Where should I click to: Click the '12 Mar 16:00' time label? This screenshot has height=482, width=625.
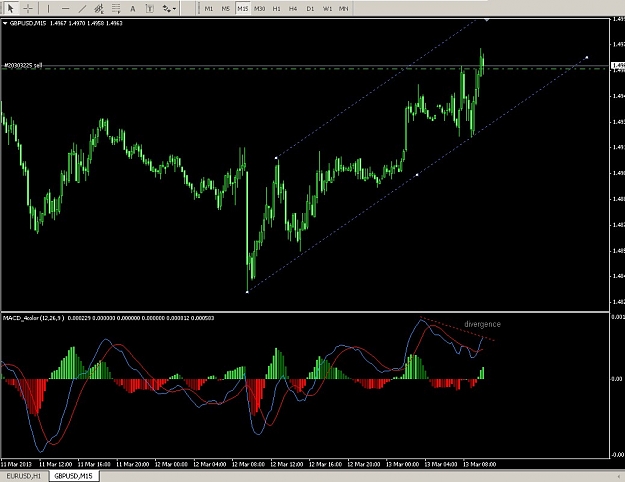pyautogui.click(x=325, y=464)
